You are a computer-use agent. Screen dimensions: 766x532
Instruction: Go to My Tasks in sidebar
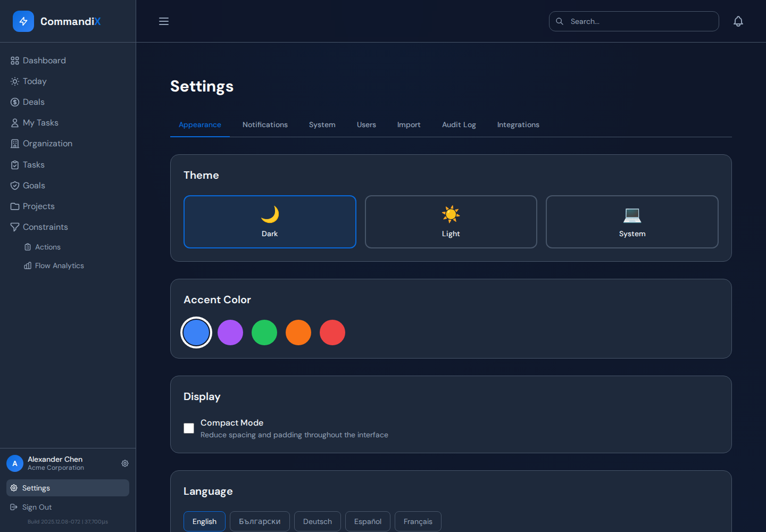point(68,123)
